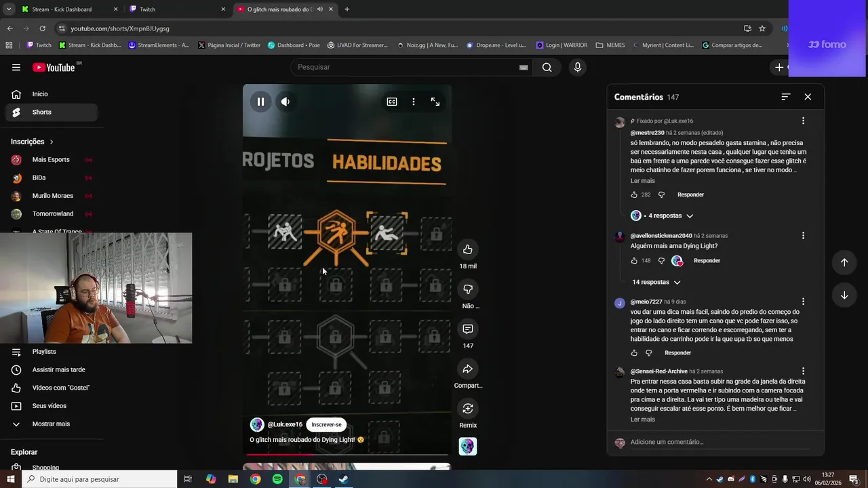Open the @Luk.exe16 channel link

pyautogui.click(x=285, y=424)
